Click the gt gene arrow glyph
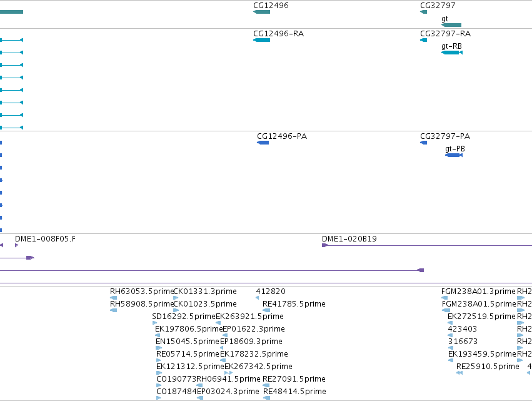 click(451, 25)
